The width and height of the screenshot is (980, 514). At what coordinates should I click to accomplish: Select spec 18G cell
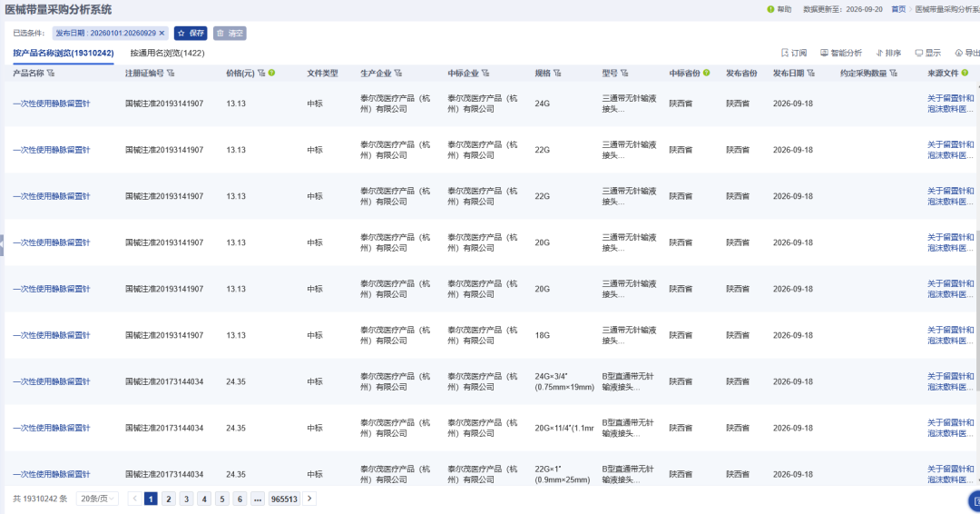tap(542, 336)
